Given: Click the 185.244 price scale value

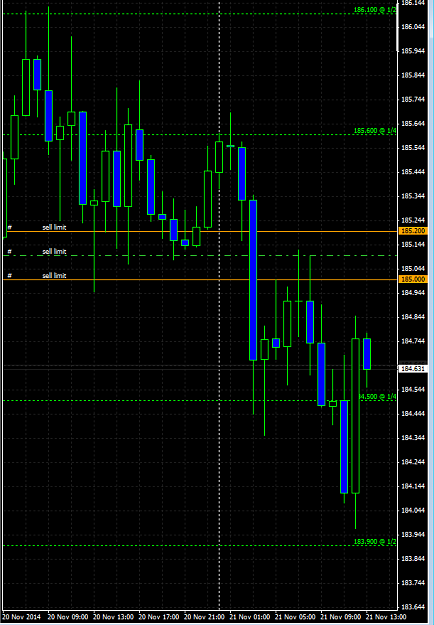Looking at the screenshot, I should (412, 220).
